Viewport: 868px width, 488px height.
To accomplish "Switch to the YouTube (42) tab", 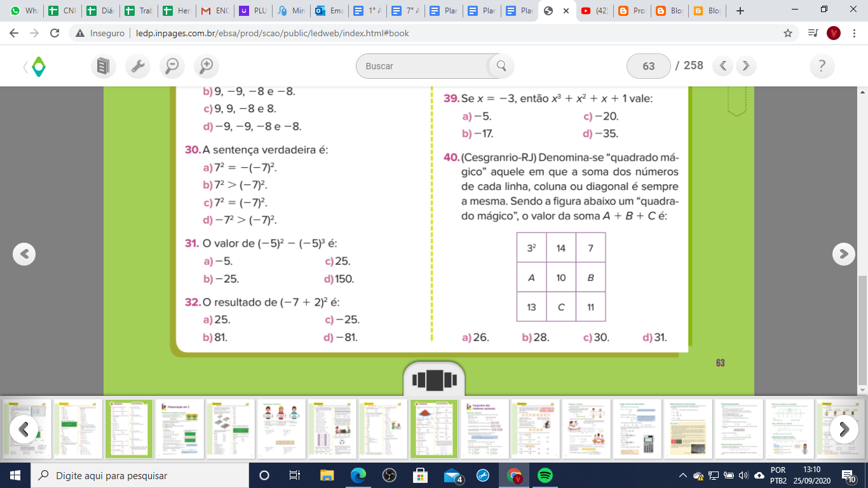I will [595, 11].
